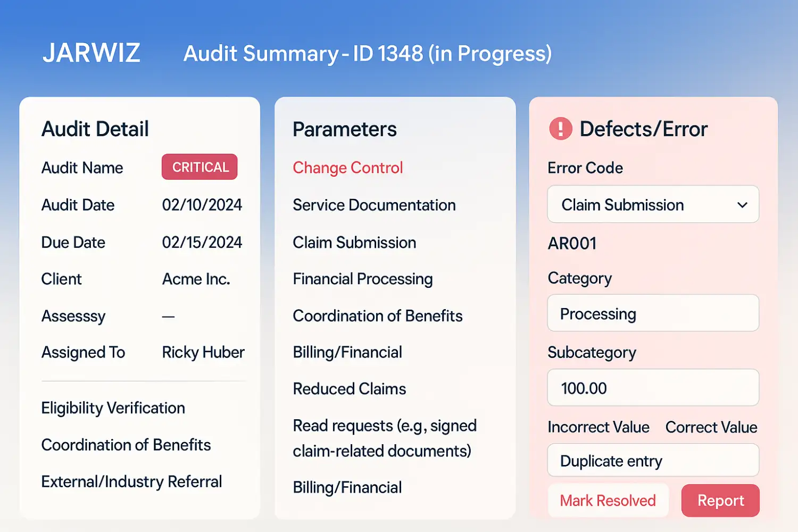Select Reduced Claims in the Parameters list

click(x=350, y=389)
